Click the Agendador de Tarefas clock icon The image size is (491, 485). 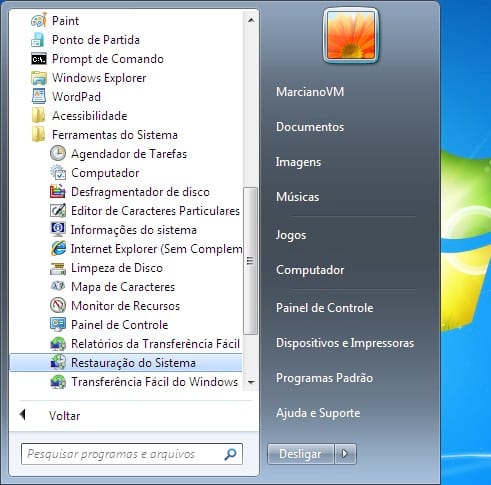coord(58,154)
